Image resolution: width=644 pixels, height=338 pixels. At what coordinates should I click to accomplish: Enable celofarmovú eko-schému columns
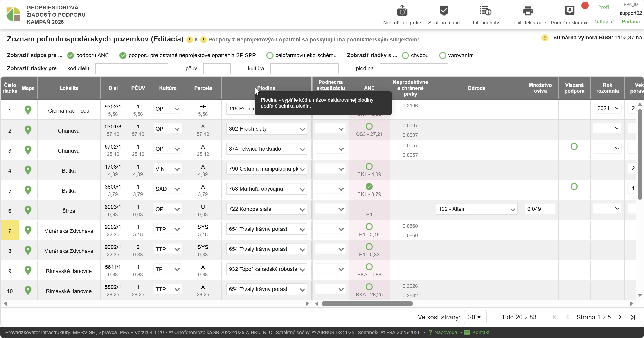point(270,56)
